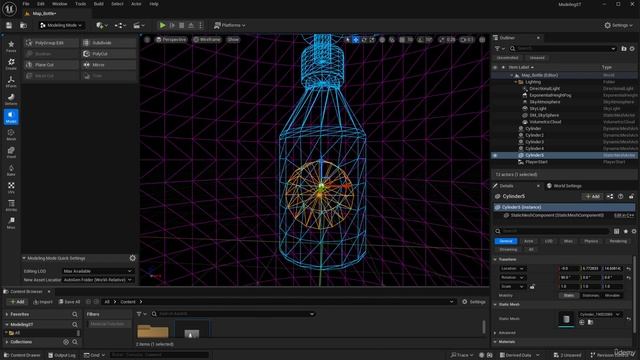Set Mobility to Static

pos(569,295)
